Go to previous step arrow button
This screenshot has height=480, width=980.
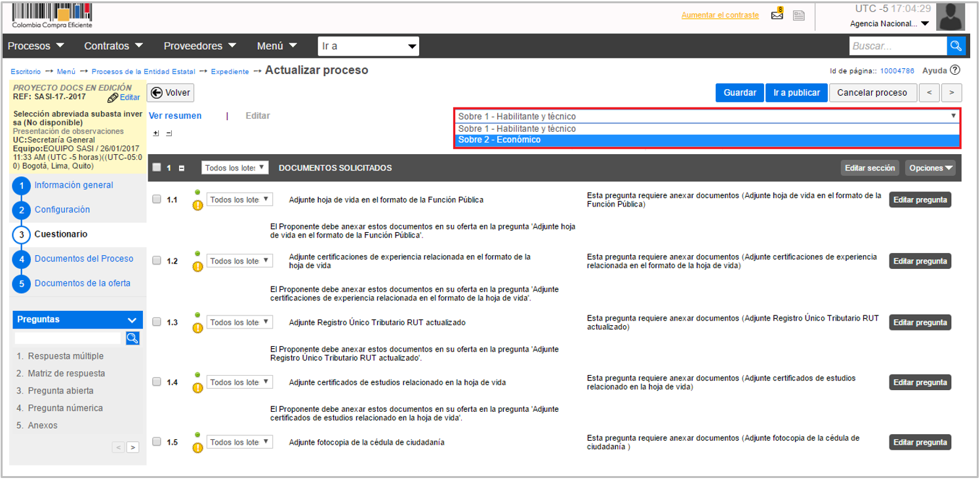coord(929,92)
